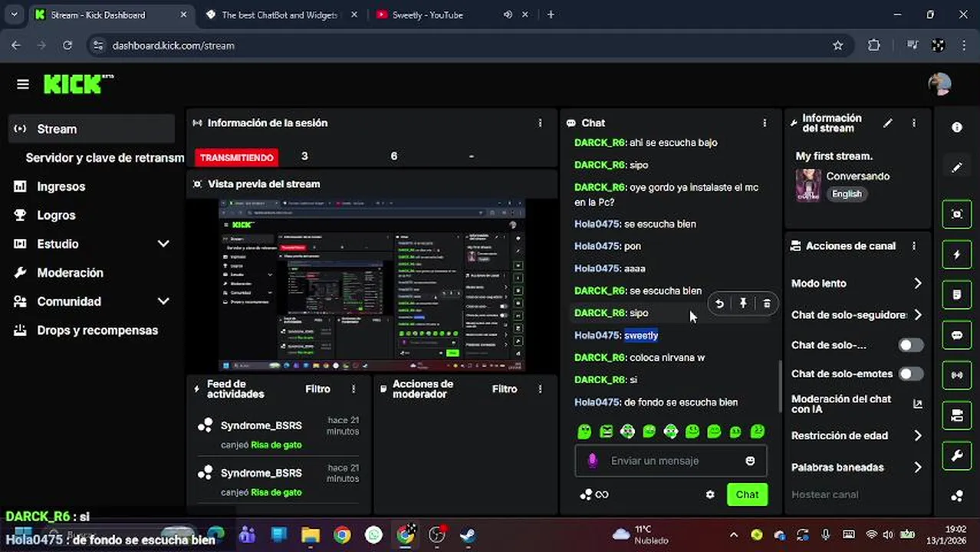Open the emoji picker in the message box
980x552 pixels.
(750, 461)
